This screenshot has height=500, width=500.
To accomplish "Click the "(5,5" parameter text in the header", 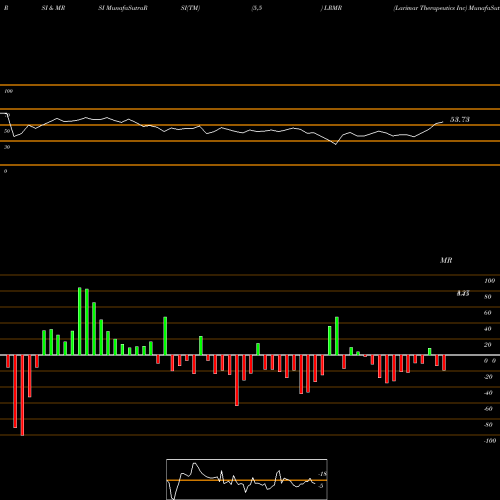I will pyautogui.click(x=257, y=8).
